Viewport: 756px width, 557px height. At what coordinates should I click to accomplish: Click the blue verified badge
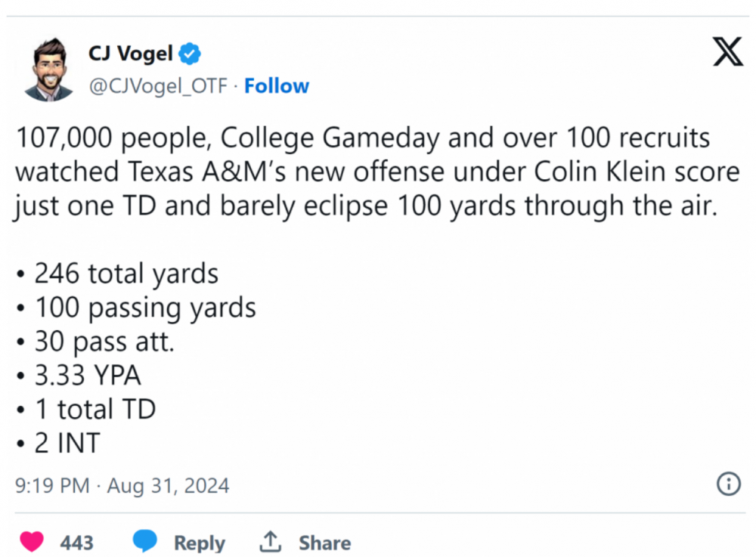190,54
